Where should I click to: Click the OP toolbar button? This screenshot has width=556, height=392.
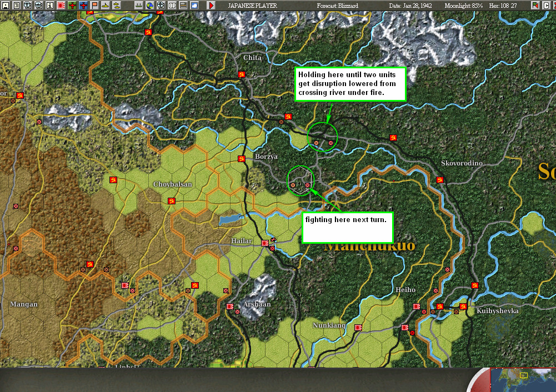pyautogui.click(x=172, y=6)
